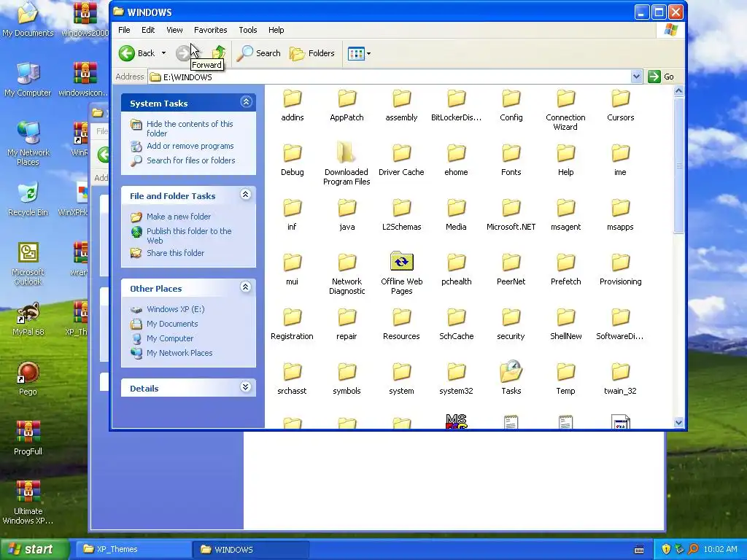Select the Prefetch folder
This screenshot has width=747, height=560.
click(565, 269)
